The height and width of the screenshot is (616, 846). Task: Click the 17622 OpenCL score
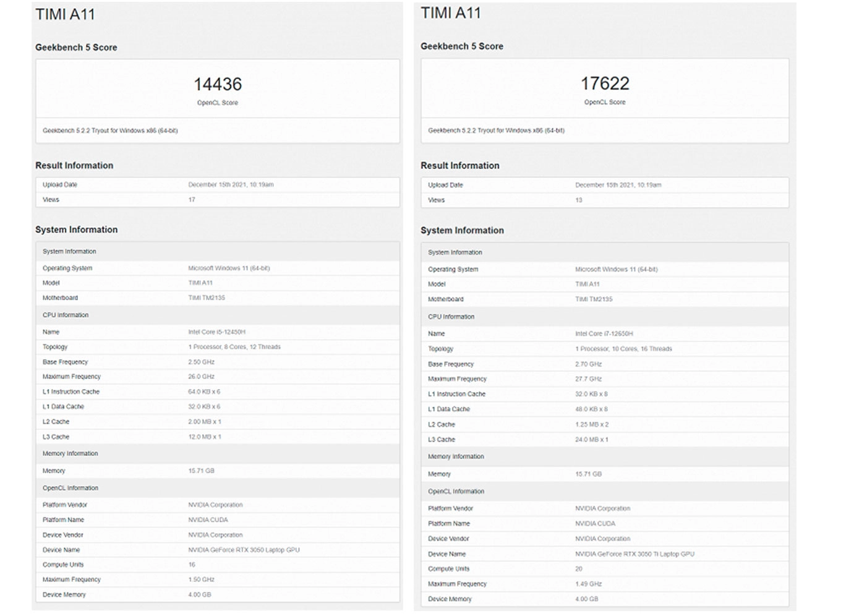pos(604,83)
